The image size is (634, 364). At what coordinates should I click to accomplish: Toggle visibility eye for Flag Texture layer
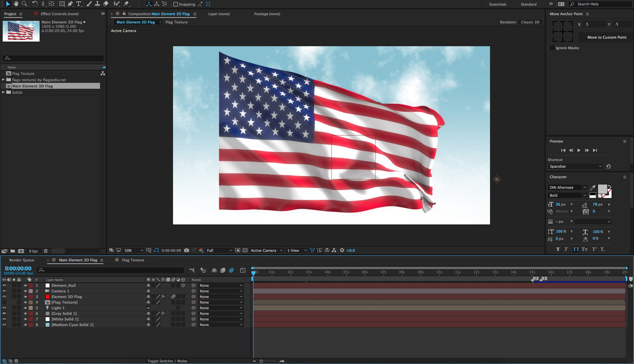point(4,302)
